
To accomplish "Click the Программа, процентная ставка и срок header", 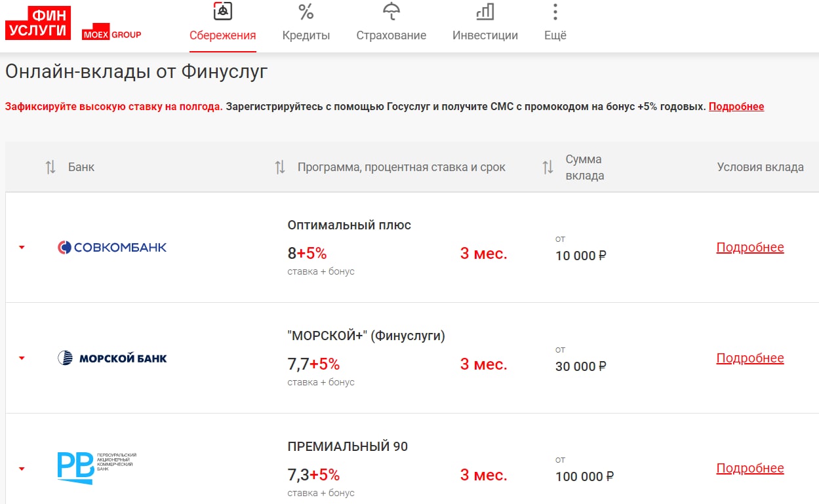I will (x=401, y=167).
